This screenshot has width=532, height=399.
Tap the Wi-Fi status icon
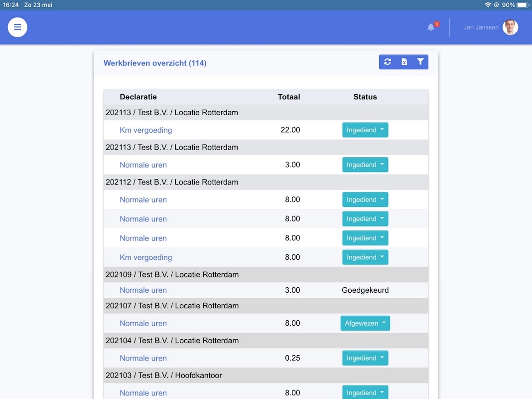pyautogui.click(x=488, y=5)
